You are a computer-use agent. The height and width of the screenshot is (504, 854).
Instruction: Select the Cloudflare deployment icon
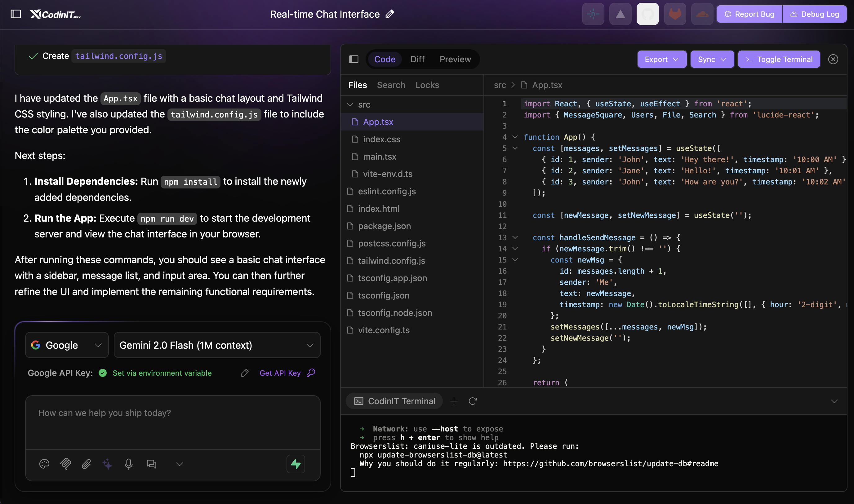point(702,14)
